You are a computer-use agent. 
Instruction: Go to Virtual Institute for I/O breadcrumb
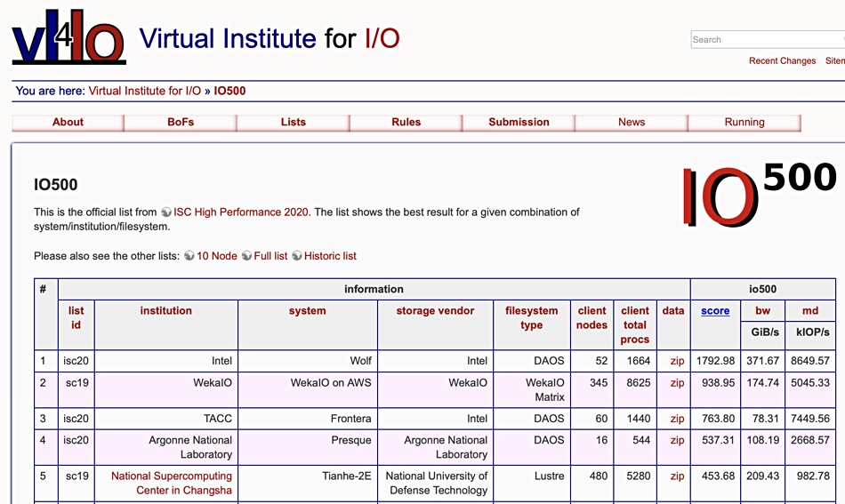[x=144, y=91]
